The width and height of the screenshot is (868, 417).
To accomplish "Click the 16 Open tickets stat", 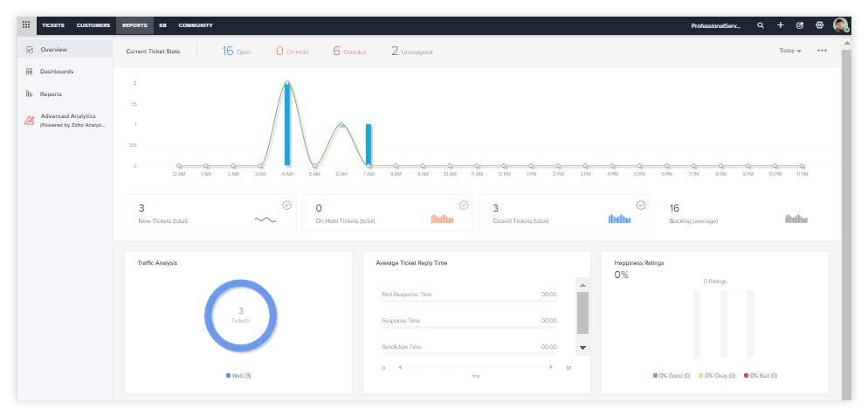I will [237, 51].
